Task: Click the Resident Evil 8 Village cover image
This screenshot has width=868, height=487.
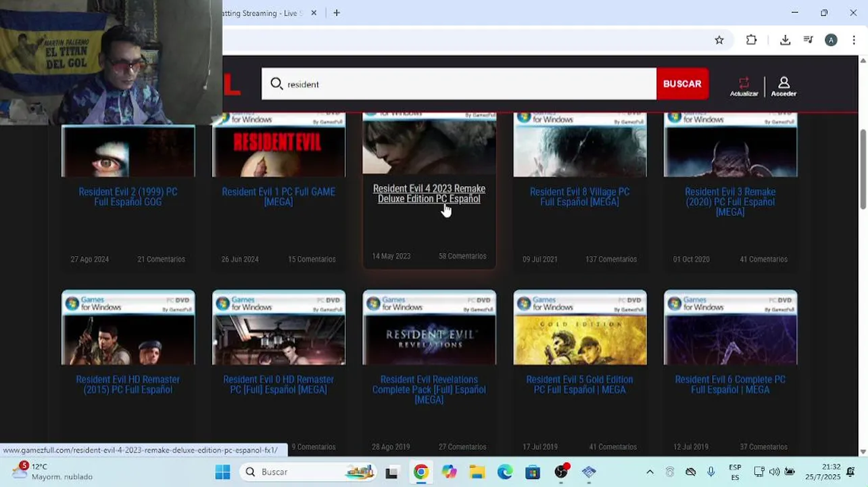Action: pyautogui.click(x=580, y=145)
